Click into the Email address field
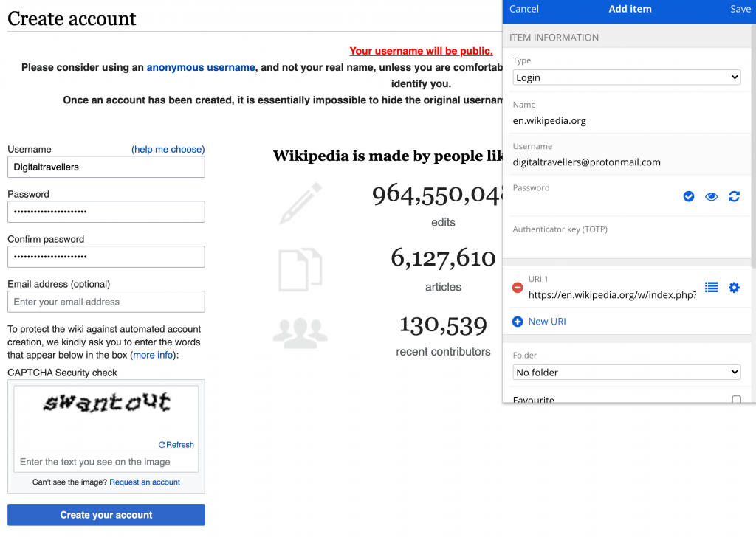This screenshot has height=540, width=756. click(x=106, y=302)
